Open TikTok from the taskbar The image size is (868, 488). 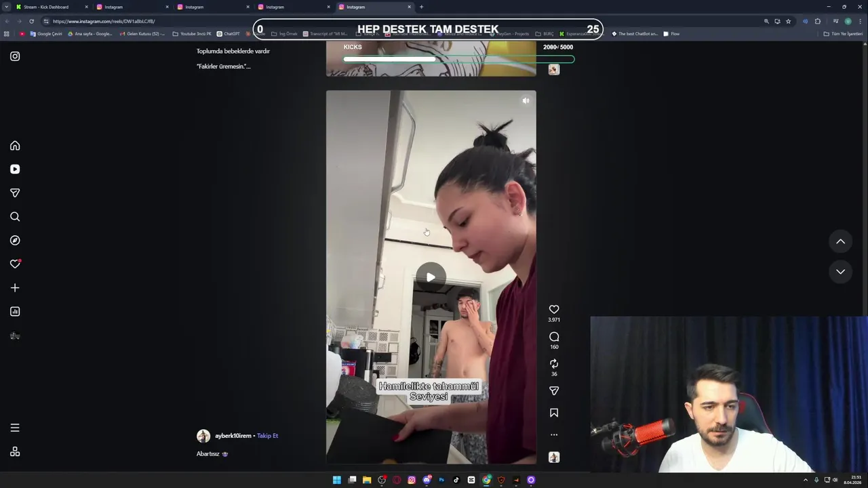(x=456, y=480)
